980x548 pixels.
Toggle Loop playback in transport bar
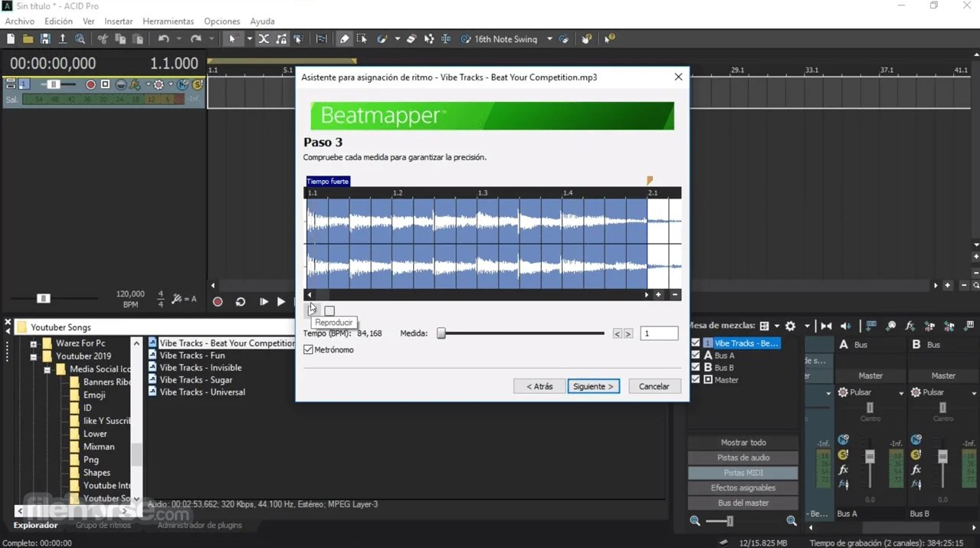241,302
